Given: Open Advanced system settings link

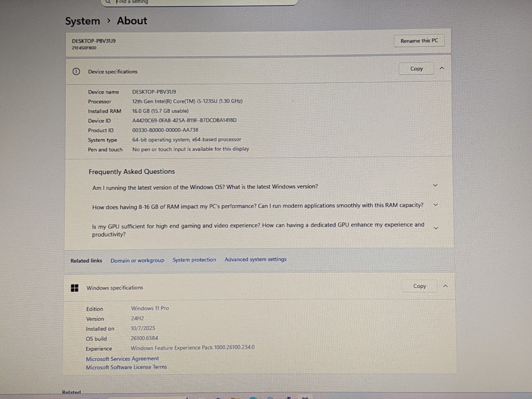Looking at the screenshot, I should click(x=255, y=259).
